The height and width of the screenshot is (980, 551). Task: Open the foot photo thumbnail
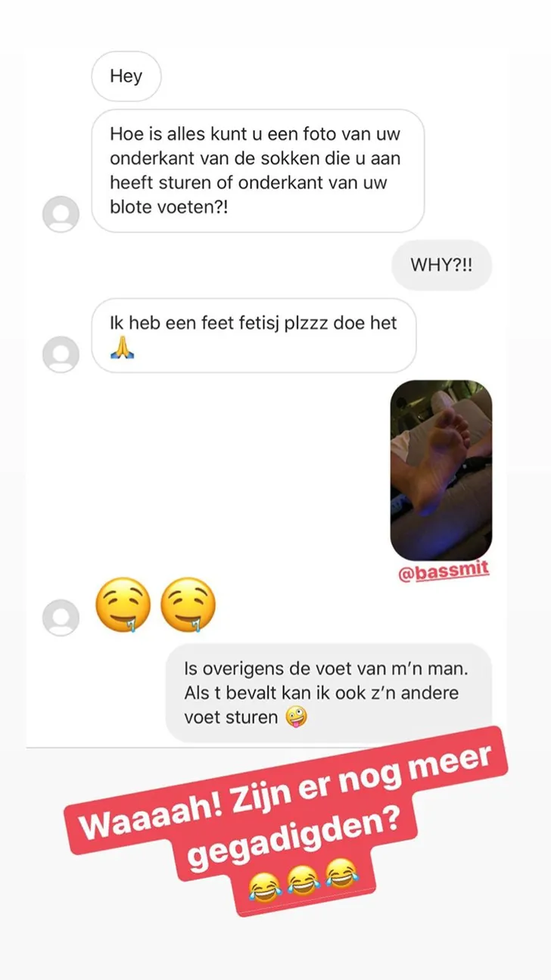(x=441, y=471)
